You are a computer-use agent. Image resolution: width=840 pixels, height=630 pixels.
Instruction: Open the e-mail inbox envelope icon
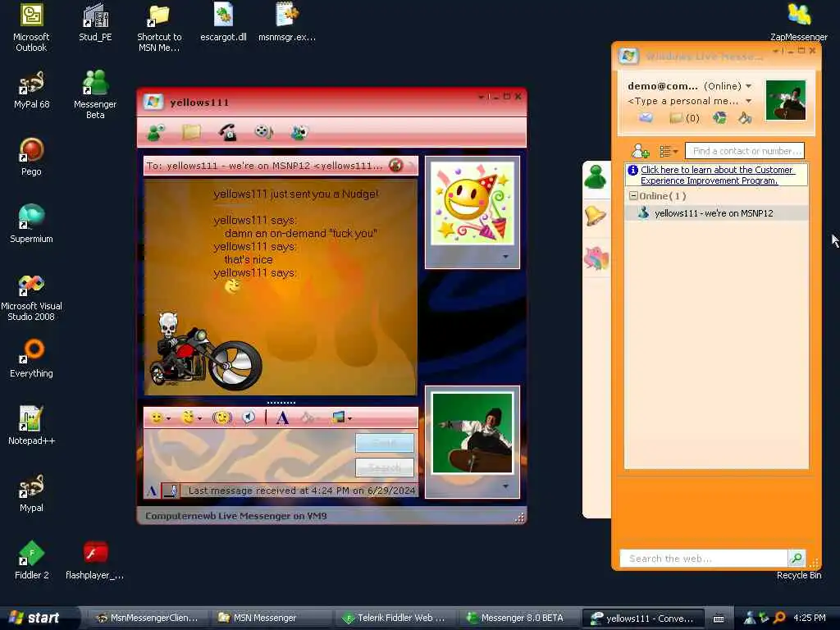(x=646, y=118)
